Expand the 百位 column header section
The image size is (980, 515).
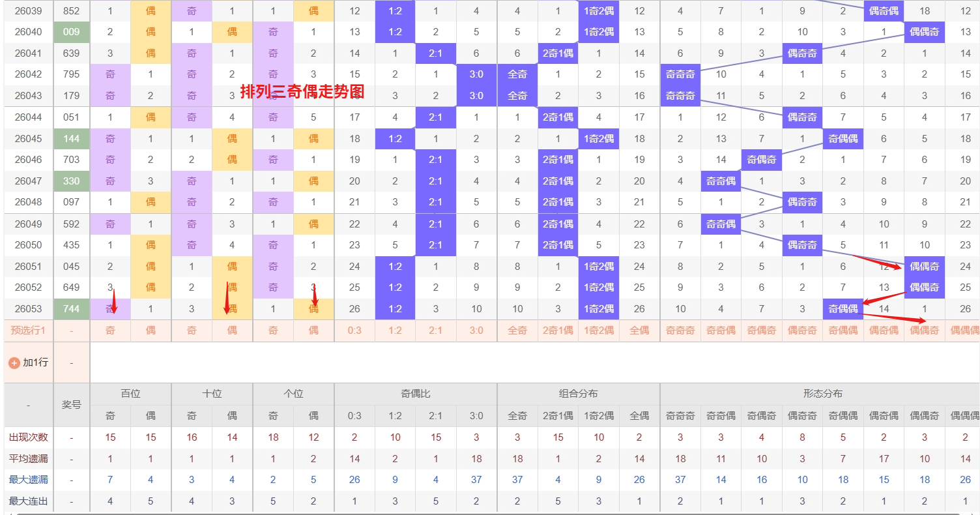coord(130,393)
